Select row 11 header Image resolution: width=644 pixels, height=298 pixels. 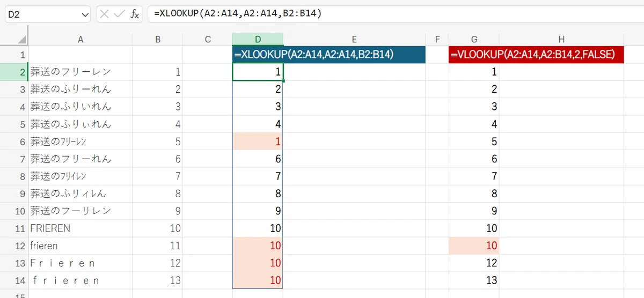click(x=14, y=228)
